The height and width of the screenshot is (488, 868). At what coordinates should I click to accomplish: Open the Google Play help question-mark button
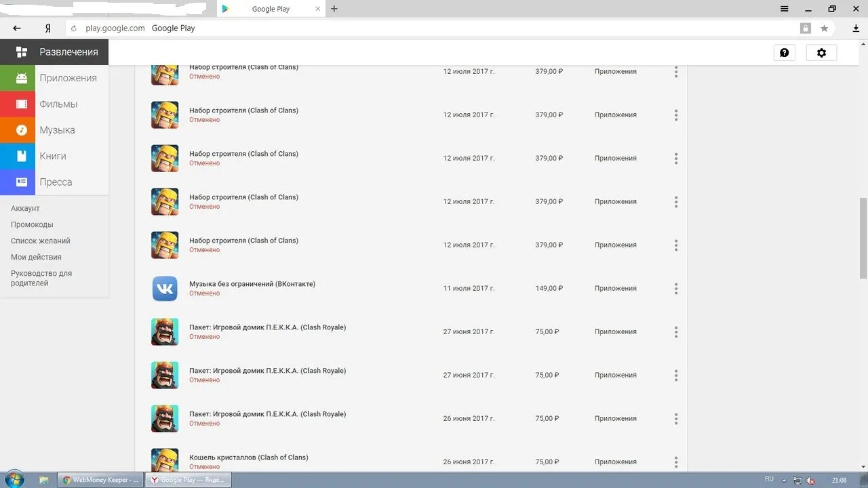[785, 53]
